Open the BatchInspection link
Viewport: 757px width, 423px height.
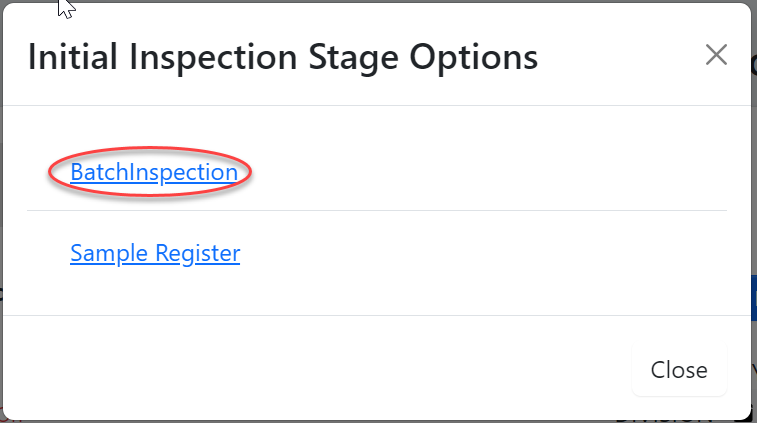pos(154,172)
